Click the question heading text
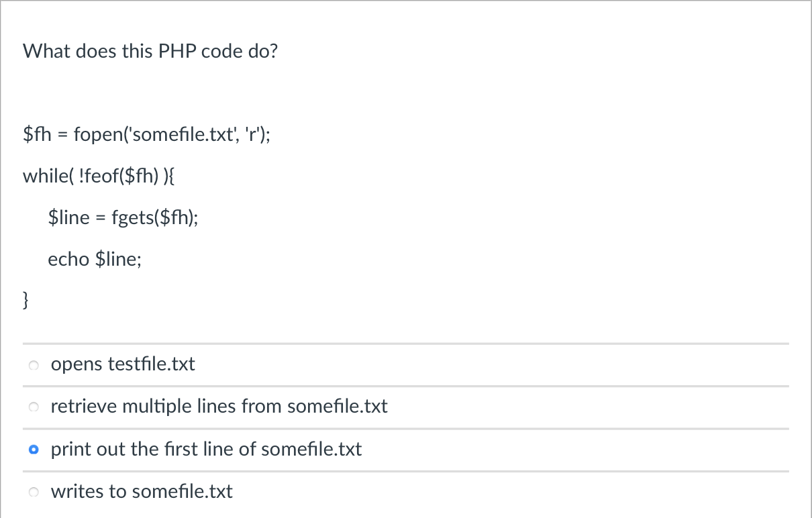 click(x=150, y=51)
